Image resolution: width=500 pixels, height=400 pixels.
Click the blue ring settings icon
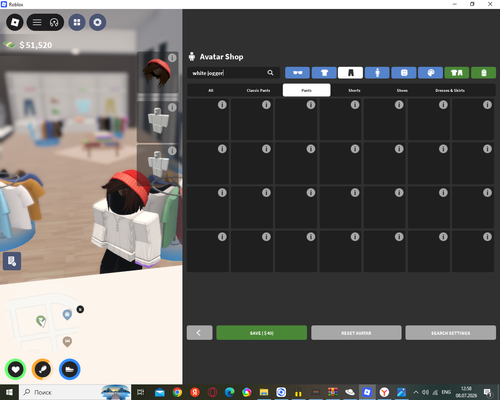pos(97,22)
